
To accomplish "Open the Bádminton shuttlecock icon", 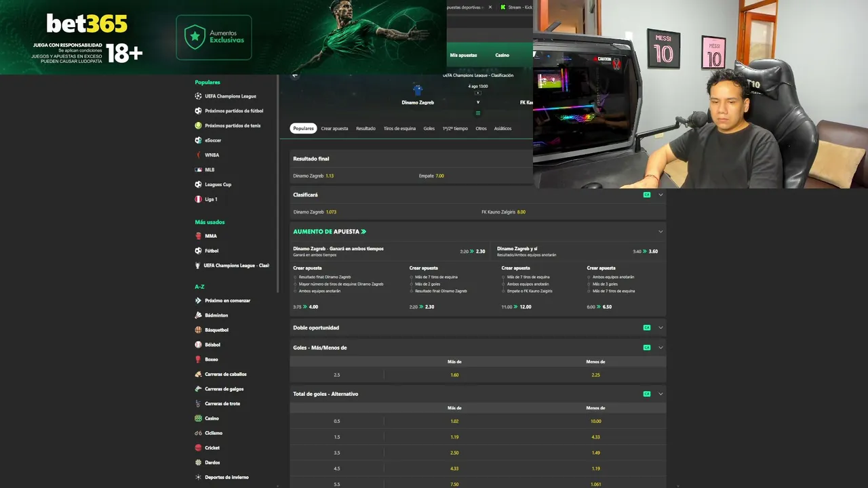I will click(199, 315).
